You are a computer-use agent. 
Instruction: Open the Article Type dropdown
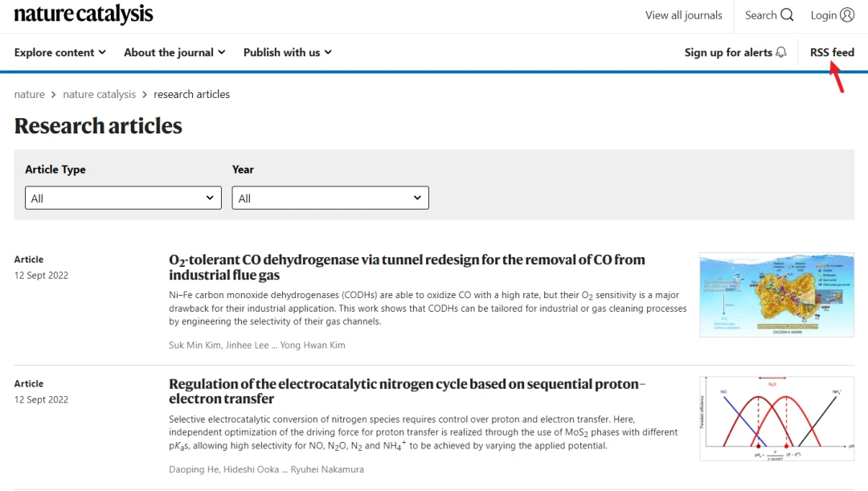123,198
